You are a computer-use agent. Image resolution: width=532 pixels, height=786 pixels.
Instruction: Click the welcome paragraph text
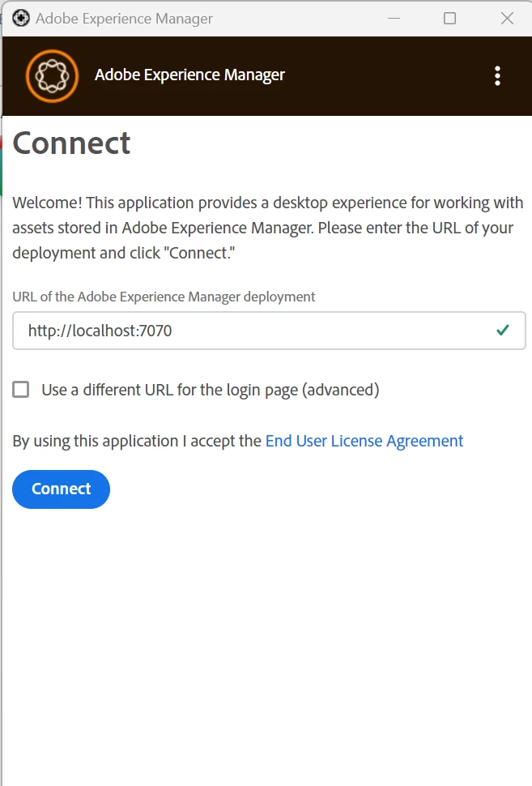(268, 228)
